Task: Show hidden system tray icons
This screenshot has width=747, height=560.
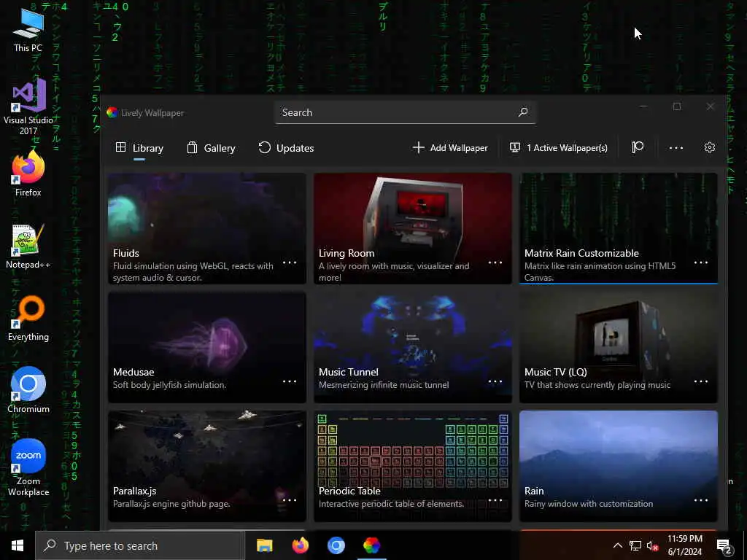Action: (617, 545)
